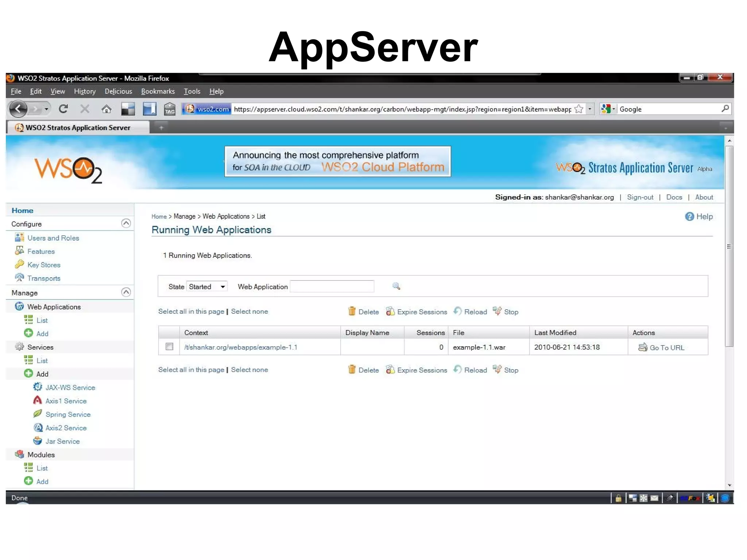Go back with the browser back arrow

[18, 109]
